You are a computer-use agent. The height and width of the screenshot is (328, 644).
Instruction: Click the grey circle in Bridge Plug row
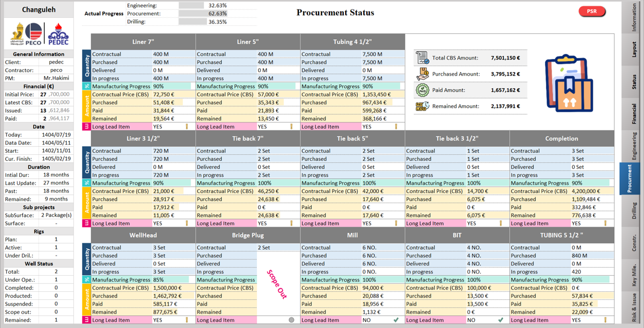coord(291,320)
